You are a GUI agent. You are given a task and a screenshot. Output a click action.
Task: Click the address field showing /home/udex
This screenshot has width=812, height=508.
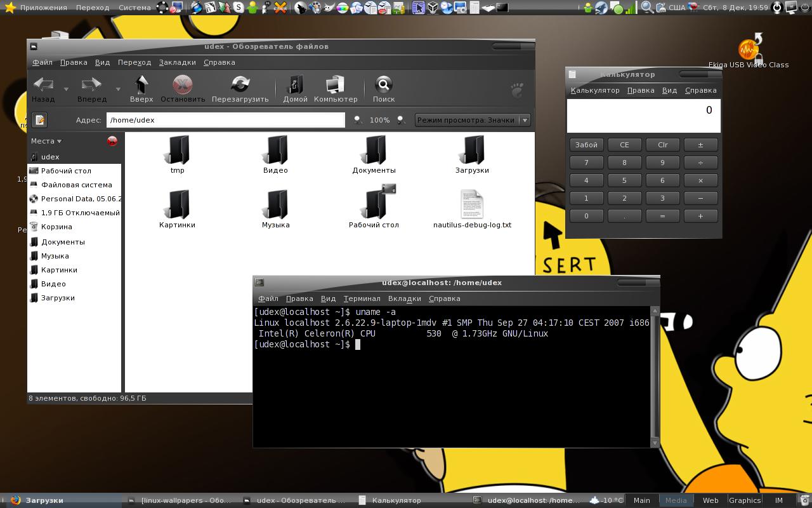coord(225,120)
